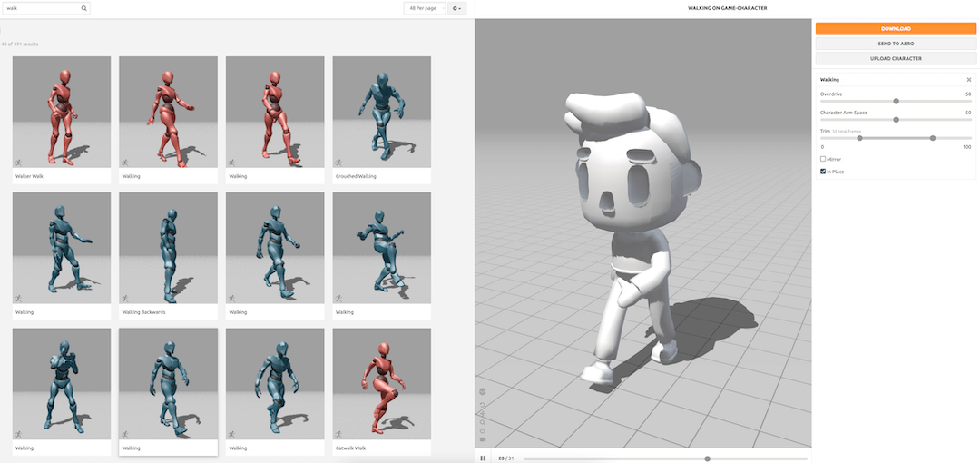Click the Walking On Game-Character title
Screen dimensions: 980x463
coord(727,8)
